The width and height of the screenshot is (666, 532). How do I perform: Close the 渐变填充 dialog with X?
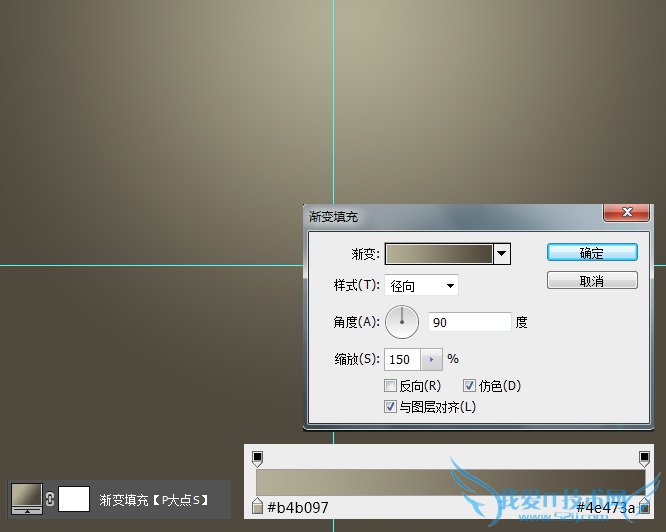coord(626,212)
